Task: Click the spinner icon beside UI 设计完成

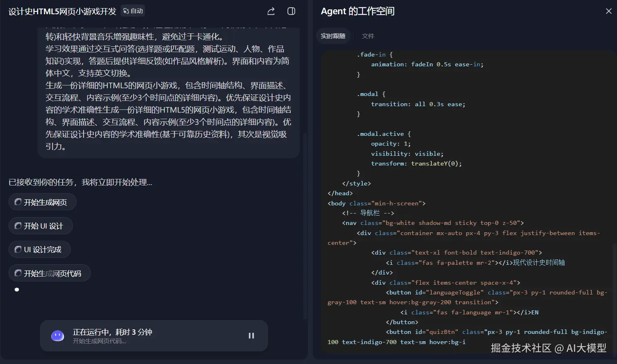Action: coord(18,249)
